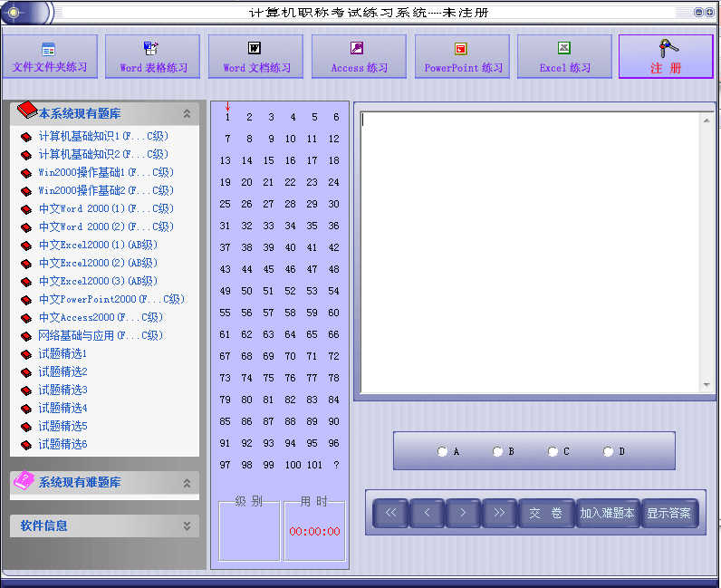Click the red book icon beside 试题精选1
The height and width of the screenshot is (588, 721).
pos(26,354)
